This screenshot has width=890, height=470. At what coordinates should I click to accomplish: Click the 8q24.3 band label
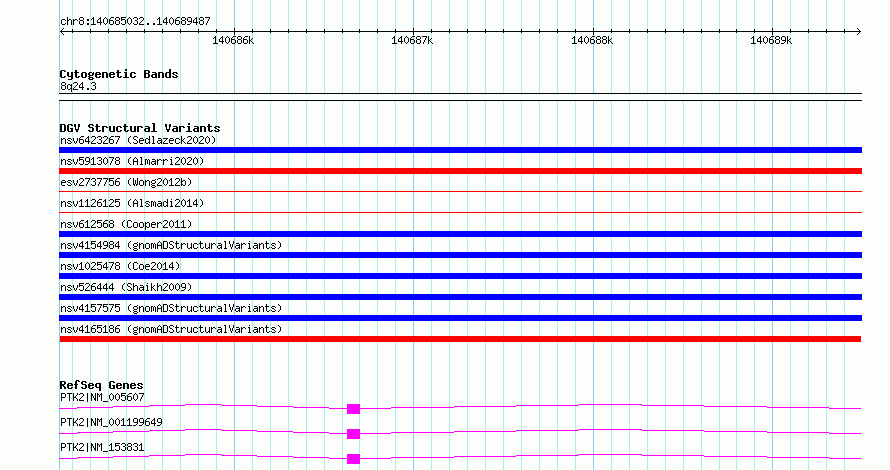click(78, 86)
